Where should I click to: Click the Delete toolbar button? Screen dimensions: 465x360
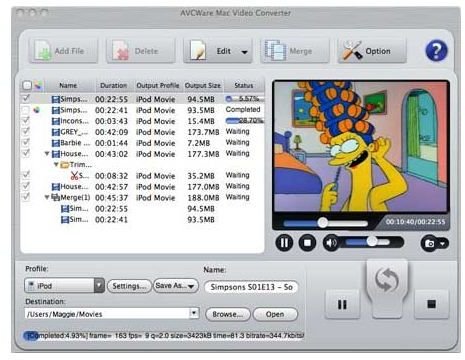pos(141,51)
